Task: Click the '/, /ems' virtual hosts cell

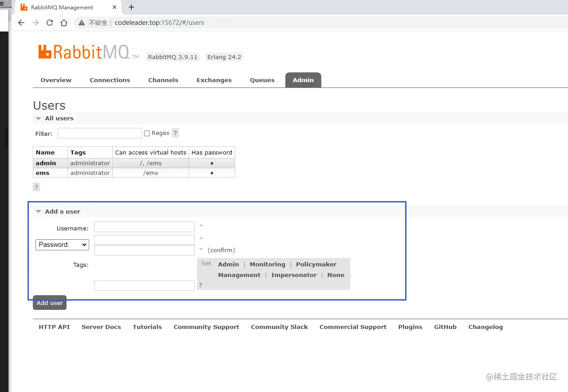Action: (150, 163)
